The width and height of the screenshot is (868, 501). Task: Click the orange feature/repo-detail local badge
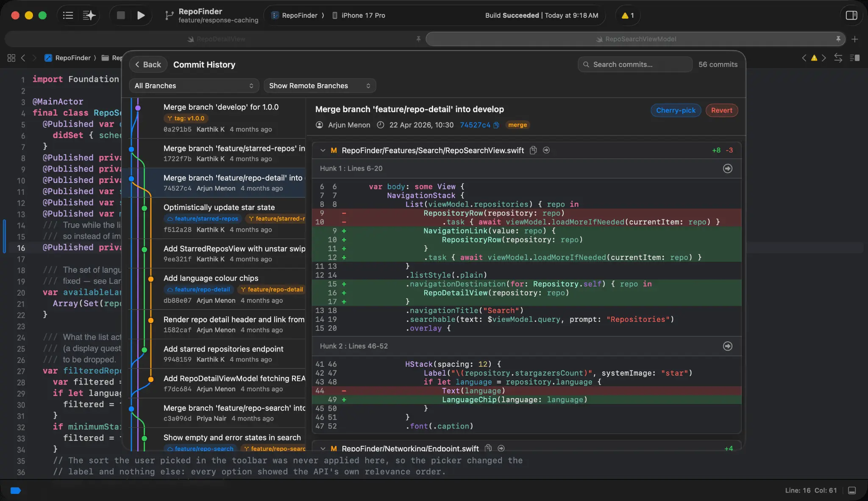coord(271,289)
